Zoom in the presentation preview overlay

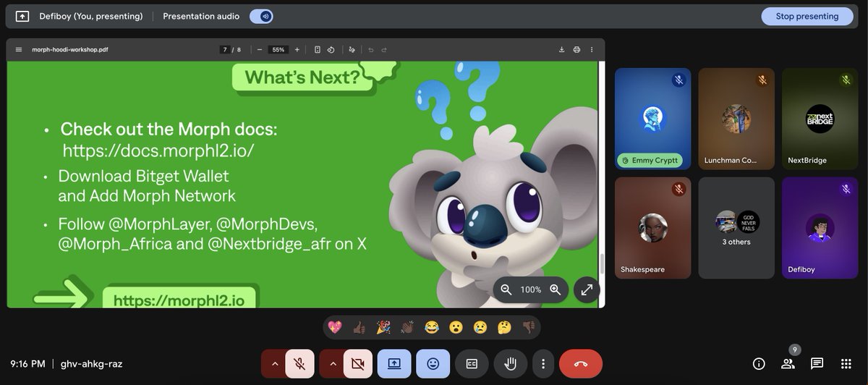(555, 289)
